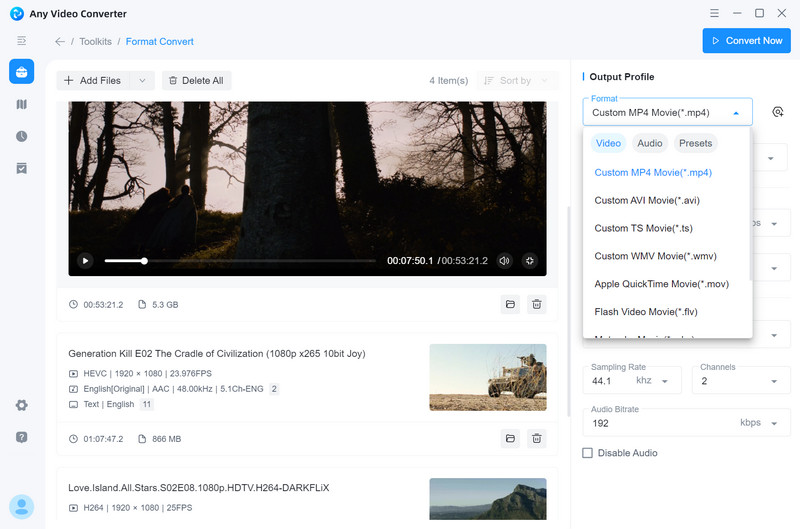The height and width of the screenshot is (529, 800).
Task: Click the Generation Kill video thumbnail
Action: (487, 377)
